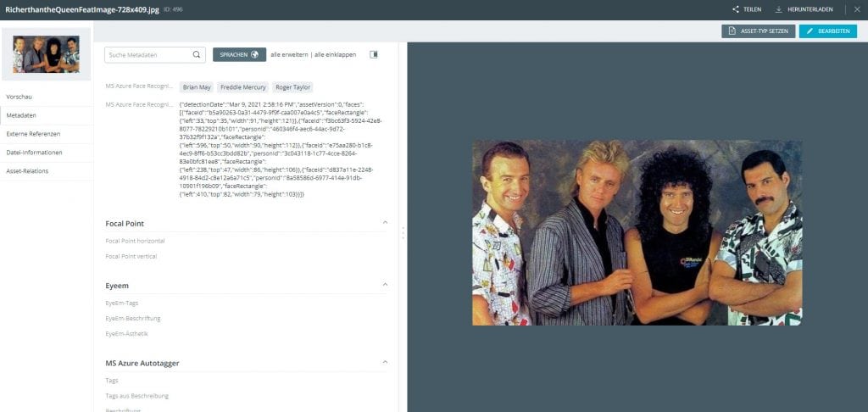The height and width of the screenshot is (412, 868).
Task: Close the asset detail view
Action: pyautogui.click(x=856, y=9)
